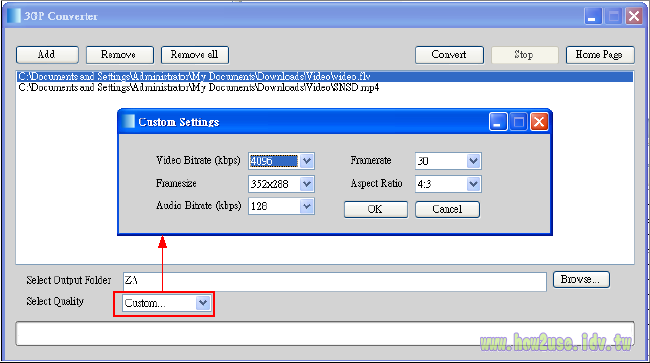Close the Custom Settings dialog
The width and height of the screenshot is (650, 363).
pyautogui.click(x=539, y=122)
